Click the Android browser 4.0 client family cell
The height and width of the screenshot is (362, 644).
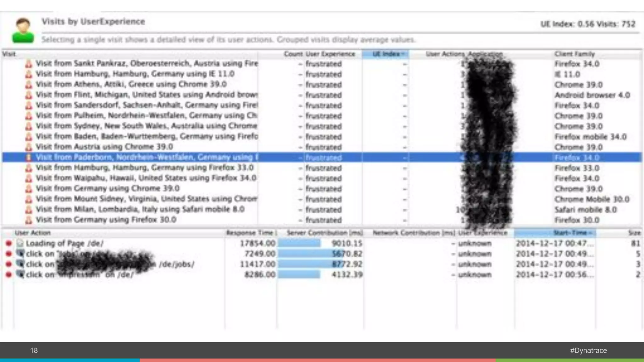(592, 95)
